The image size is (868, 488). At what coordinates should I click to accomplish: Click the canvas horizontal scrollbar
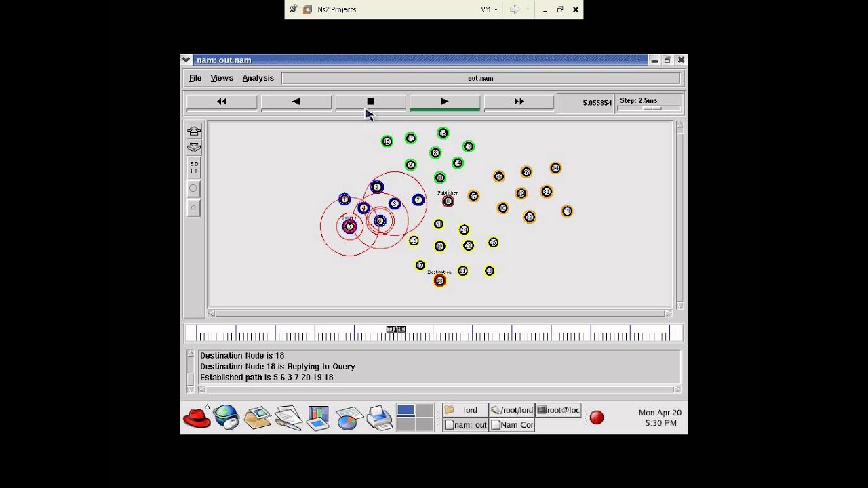439,313
